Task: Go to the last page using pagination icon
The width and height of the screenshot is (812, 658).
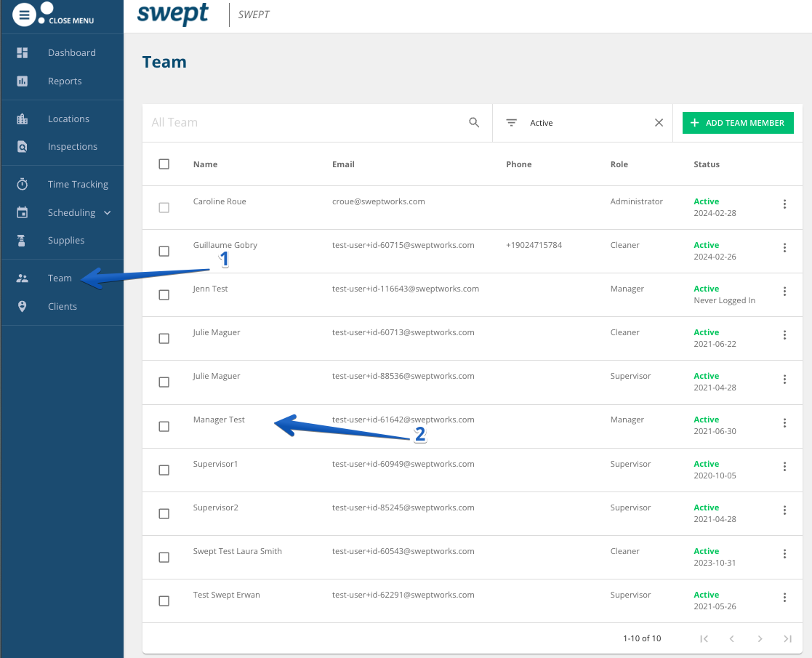Action: 787,638
